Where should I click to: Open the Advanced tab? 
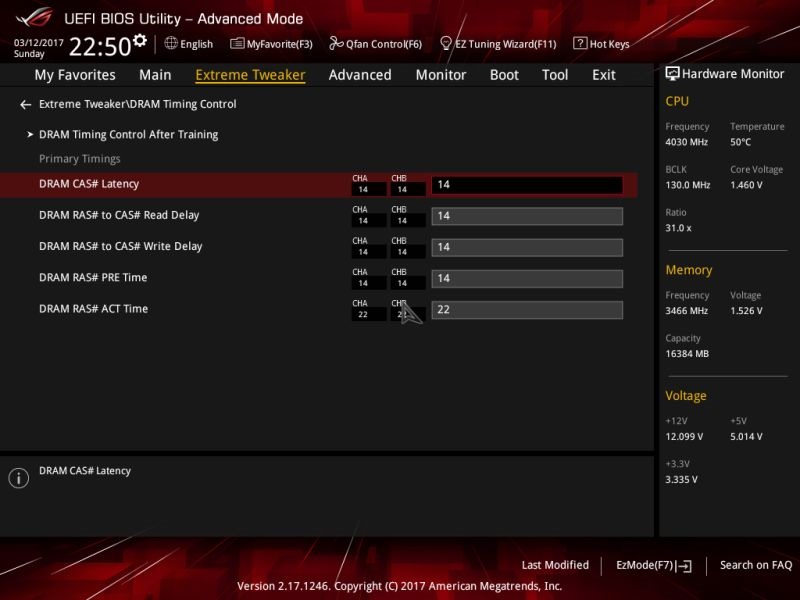(360, 75)
